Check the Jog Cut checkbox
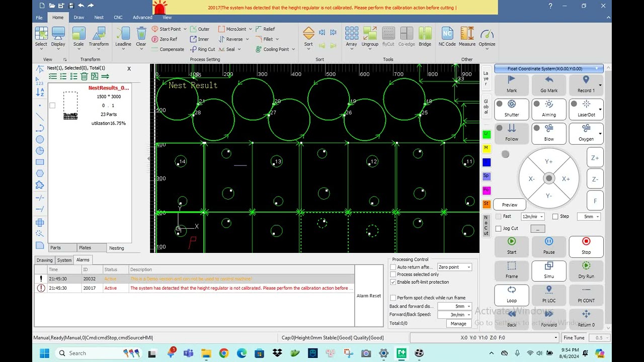Screen dimensions: 644x362 [x=498, y=229]
